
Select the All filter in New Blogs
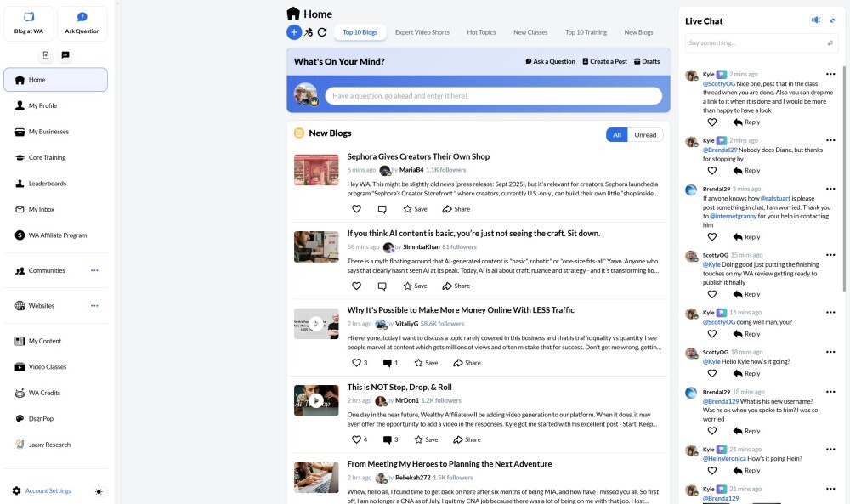pos(616,134)
